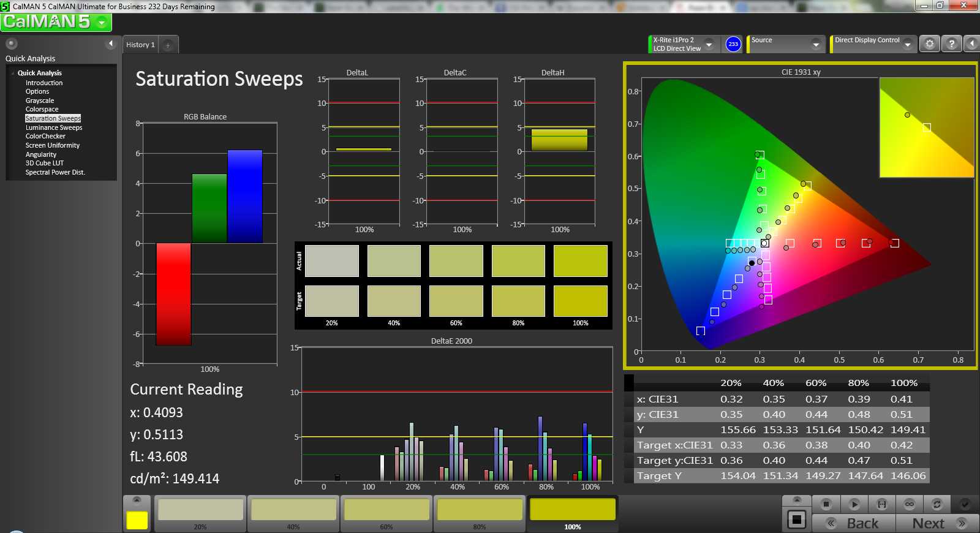Screen dimensions: 980x533
Task: Switch to the History 1 tab
Action: point(140,45)
